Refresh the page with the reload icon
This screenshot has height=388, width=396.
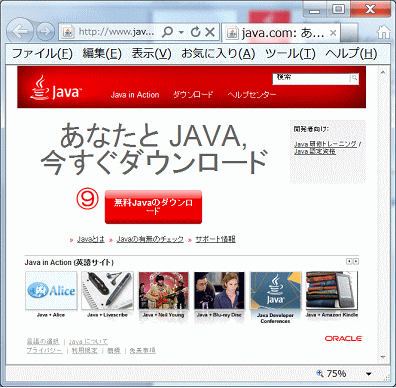click(x=196, y=32)
